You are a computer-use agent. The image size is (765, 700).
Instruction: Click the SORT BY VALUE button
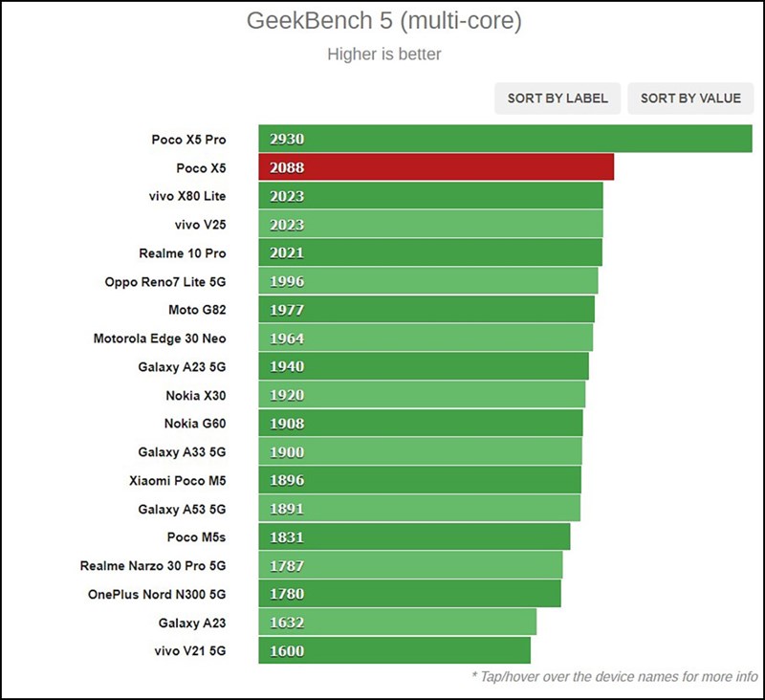click(x=690, y=98)
